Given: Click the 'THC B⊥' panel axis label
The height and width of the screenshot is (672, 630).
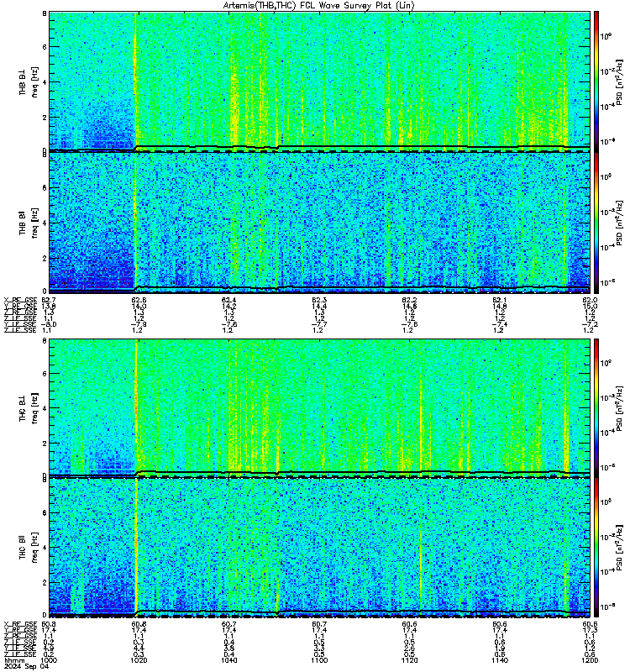Looking at the screenshot, I should pyautogui.click(x=23, y=407).
